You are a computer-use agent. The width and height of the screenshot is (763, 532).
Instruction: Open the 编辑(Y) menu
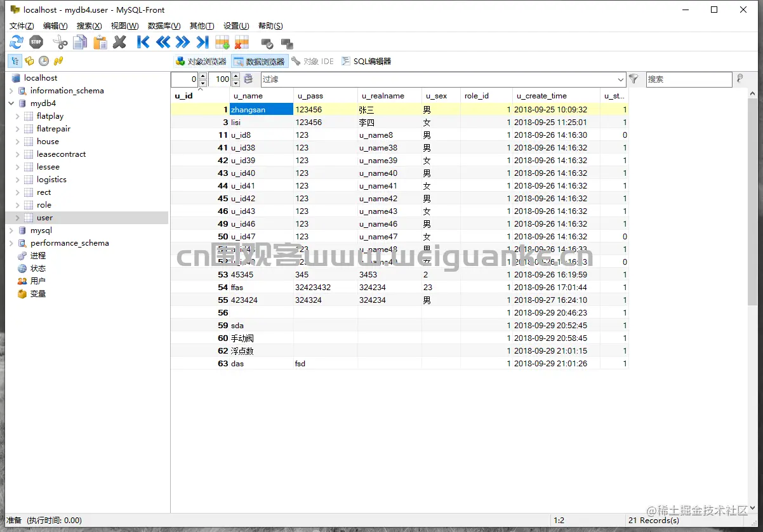tap(55, 25)
